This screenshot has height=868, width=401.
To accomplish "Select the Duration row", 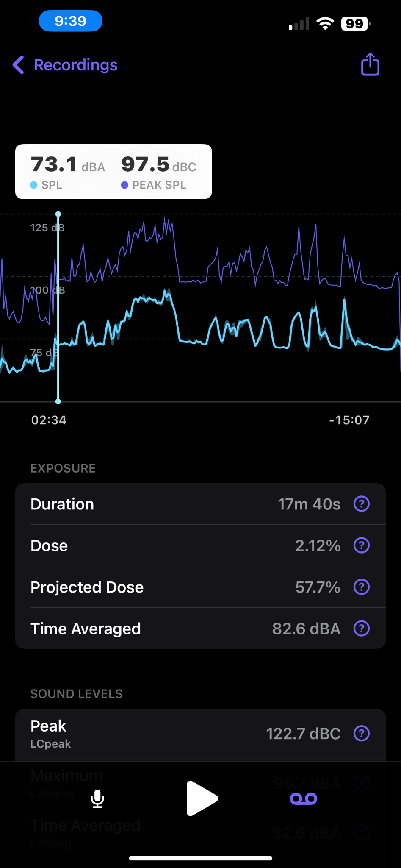I will (x=200, y=504).
